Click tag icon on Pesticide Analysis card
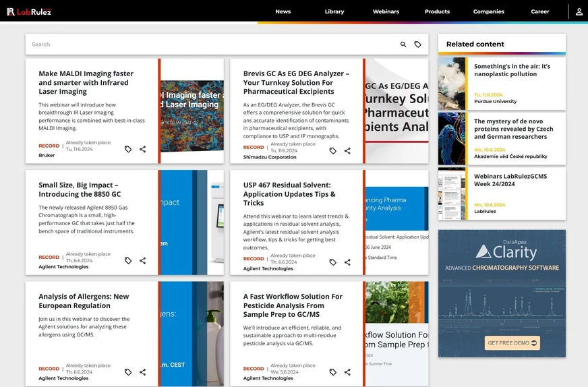The width and height of the screenshot is (588, 387). (x=333, y=372)
